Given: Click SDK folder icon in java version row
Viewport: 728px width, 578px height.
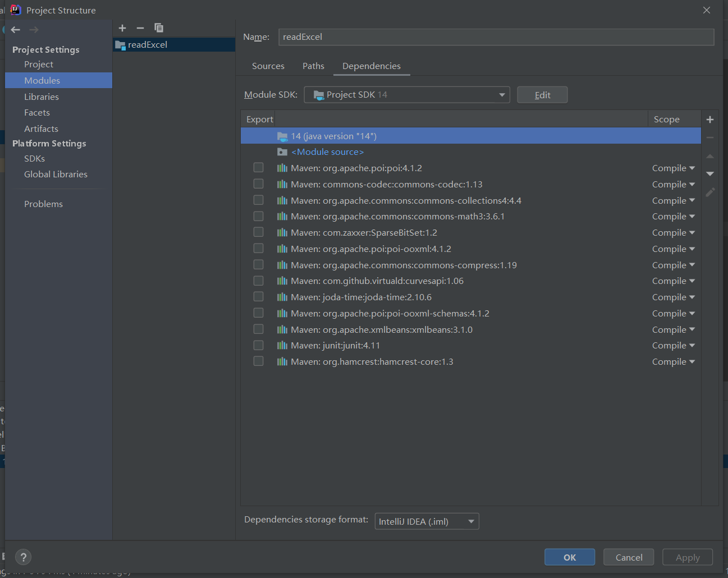Looking at the screenshot, I should (x=282, y=136).
